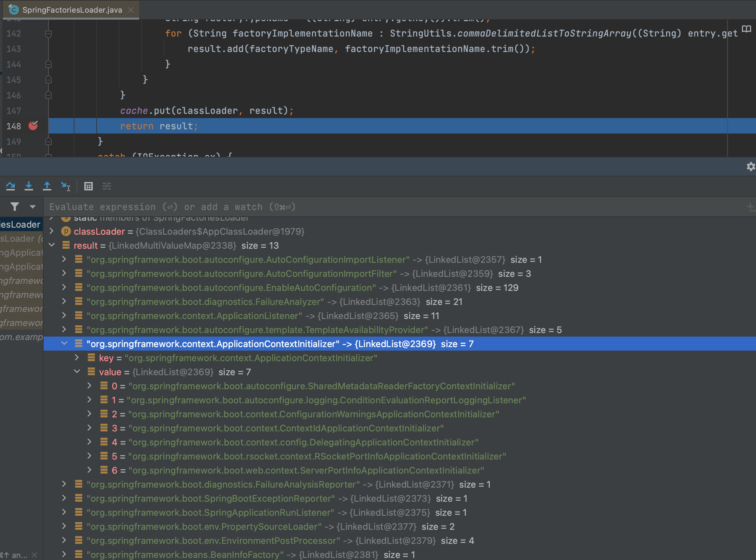Click Step Into download-arrow icon

coord(29,186)
